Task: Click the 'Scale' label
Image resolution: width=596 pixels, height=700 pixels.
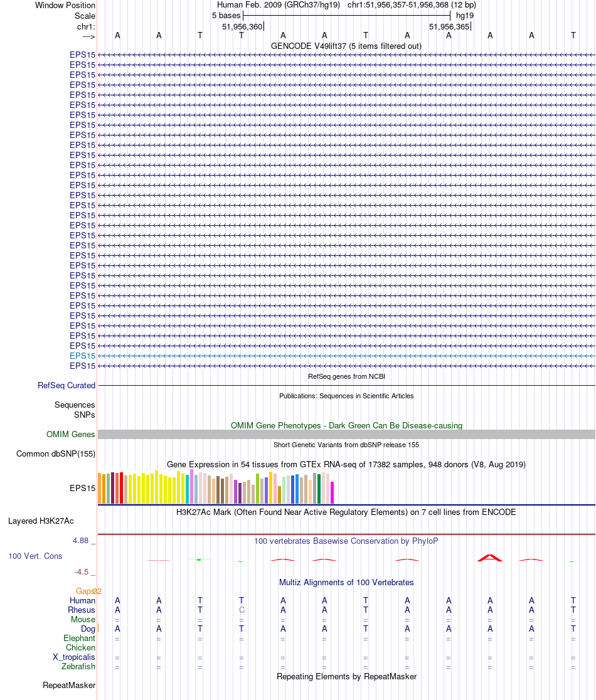Action: tap(85, 16)
